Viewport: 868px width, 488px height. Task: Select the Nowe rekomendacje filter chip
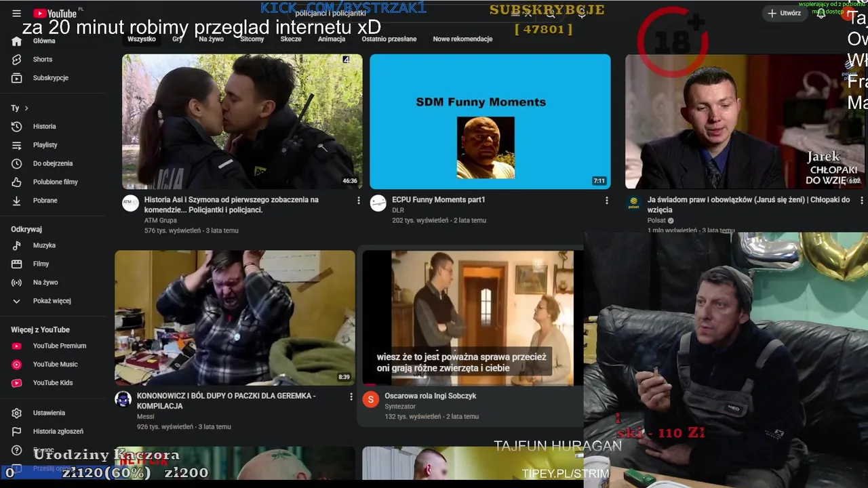[x=462, y=39]
